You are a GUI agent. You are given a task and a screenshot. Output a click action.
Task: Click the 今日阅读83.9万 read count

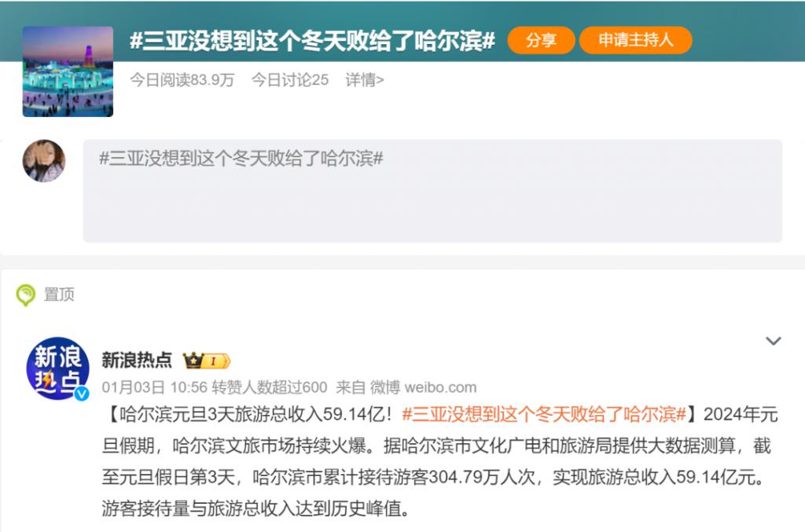pos(182,79)
